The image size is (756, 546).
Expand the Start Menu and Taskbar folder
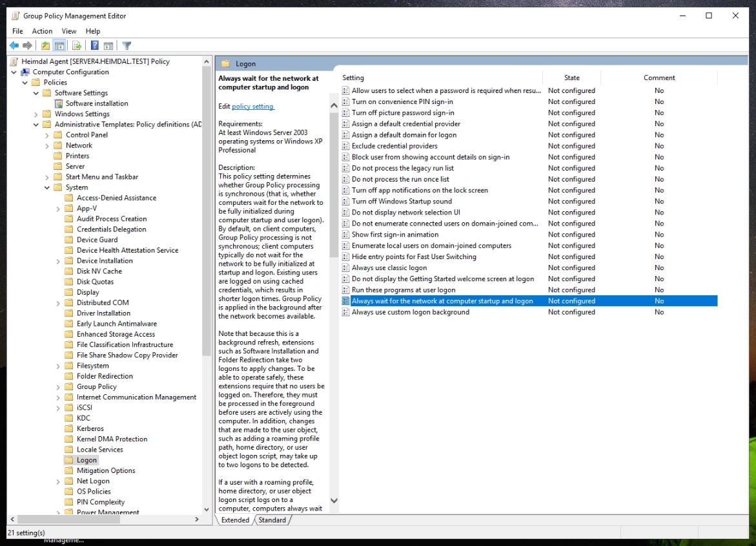pyautogui.click(x=47, y=177)
